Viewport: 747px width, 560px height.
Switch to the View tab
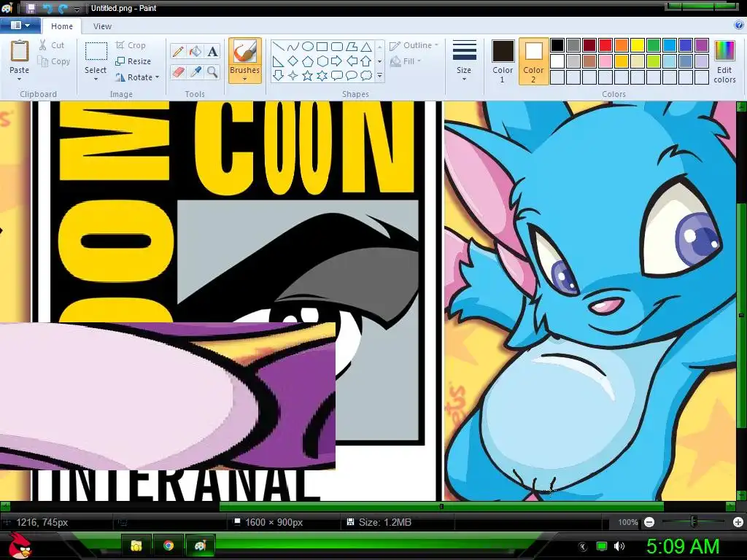pyautogui.click(x=102, y=26)
